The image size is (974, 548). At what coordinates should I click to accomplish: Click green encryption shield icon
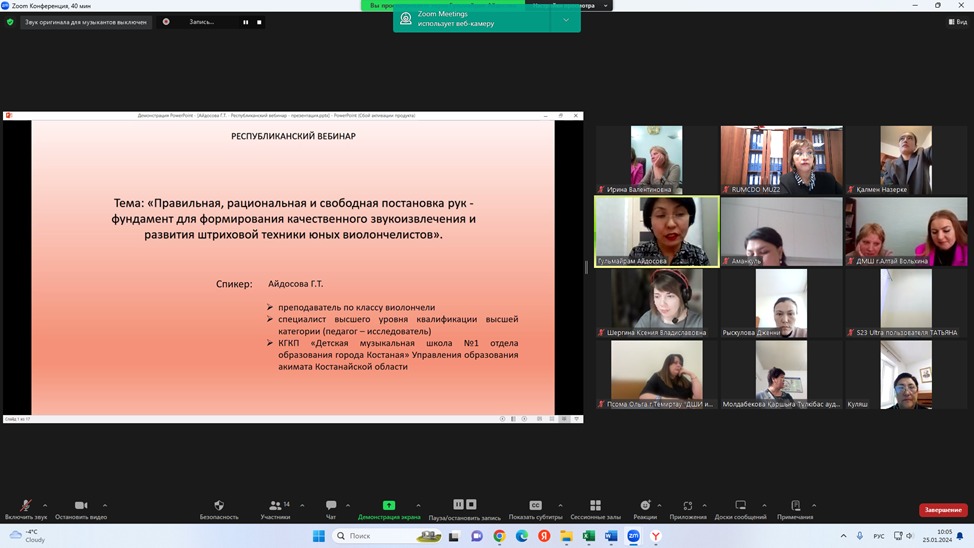pyautogui.click(x=10, y=22)
